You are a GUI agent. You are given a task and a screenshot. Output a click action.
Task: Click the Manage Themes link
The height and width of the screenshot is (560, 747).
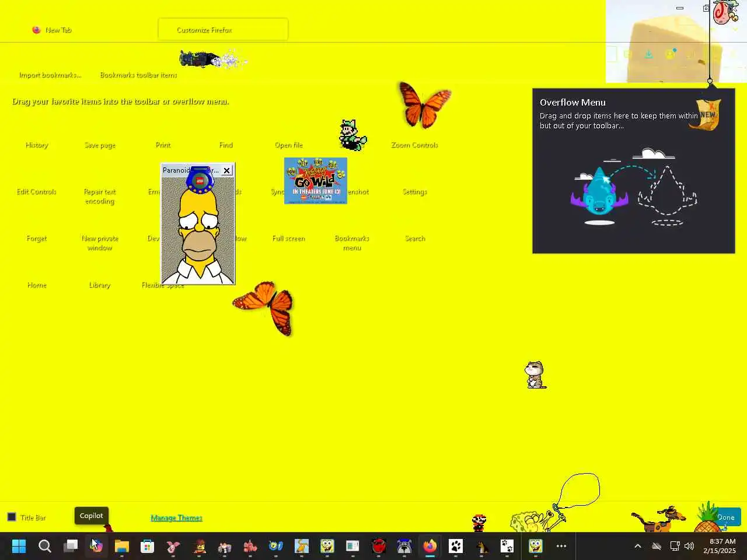point(176,518)
